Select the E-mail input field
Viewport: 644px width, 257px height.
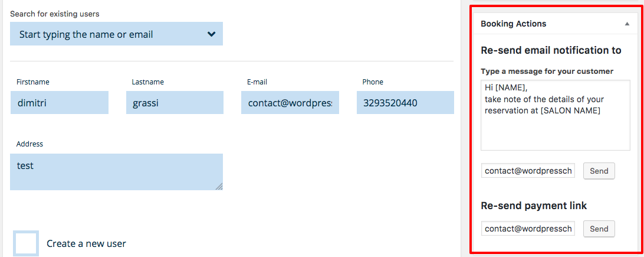pos(290,103)
